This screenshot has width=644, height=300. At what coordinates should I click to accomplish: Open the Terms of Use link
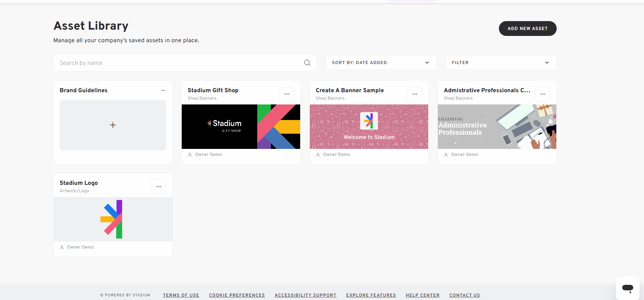pyautogui.click(x=181, y=295)
